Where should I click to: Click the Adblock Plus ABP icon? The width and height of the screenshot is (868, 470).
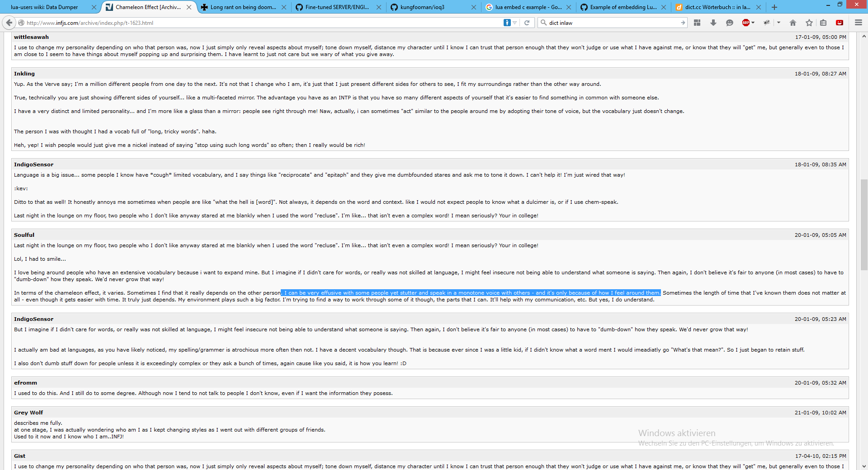point(745,23)
